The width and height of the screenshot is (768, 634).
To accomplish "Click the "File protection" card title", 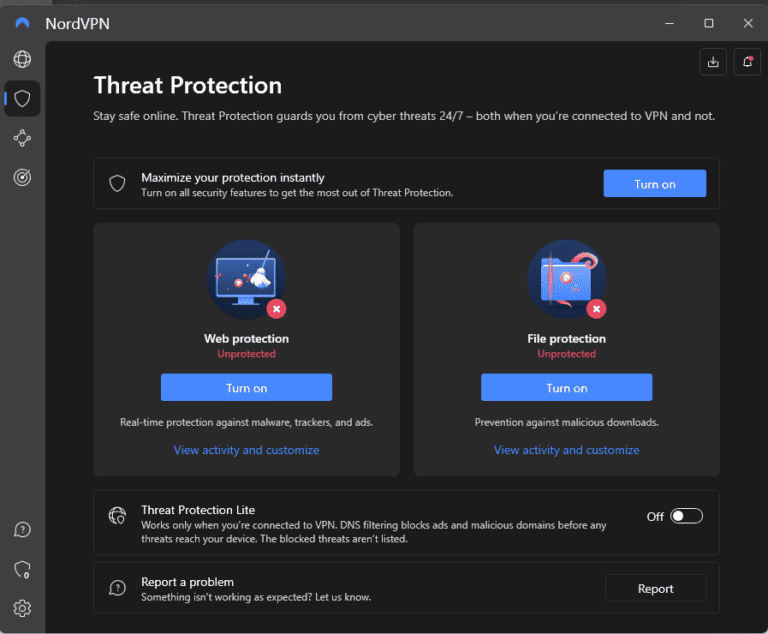I will tap(567, 339).
